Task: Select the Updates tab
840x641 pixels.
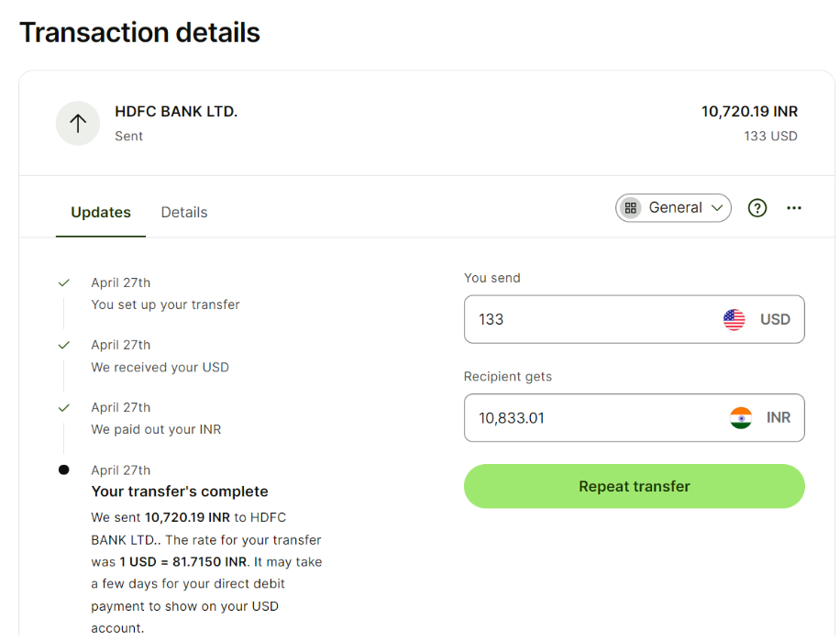Action: click(x=101, y=213)
